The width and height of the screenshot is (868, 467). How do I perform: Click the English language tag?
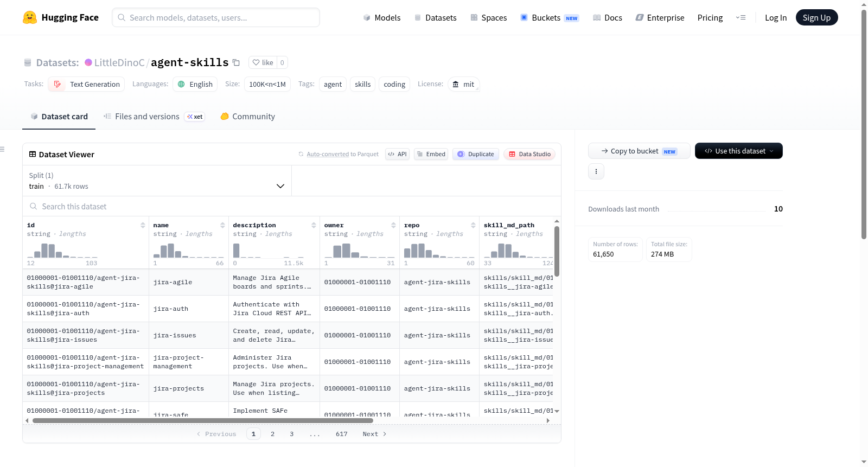click(195, 84)
